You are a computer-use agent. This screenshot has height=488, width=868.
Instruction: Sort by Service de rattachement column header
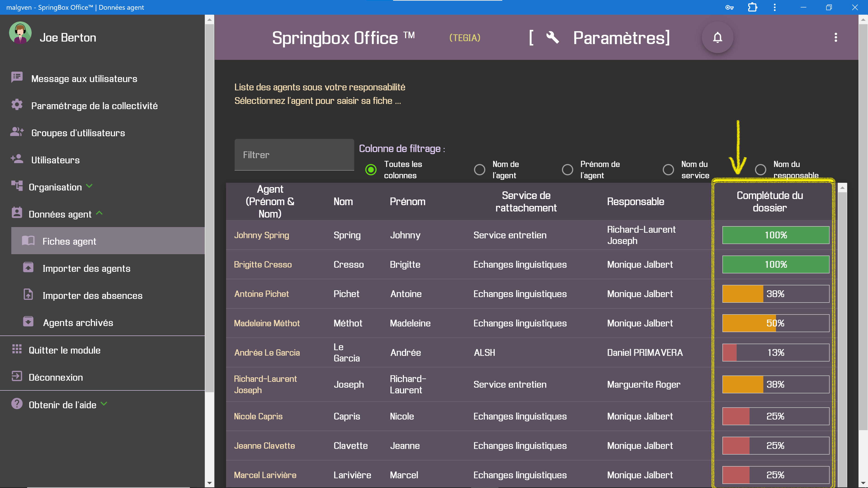point(526,201)
